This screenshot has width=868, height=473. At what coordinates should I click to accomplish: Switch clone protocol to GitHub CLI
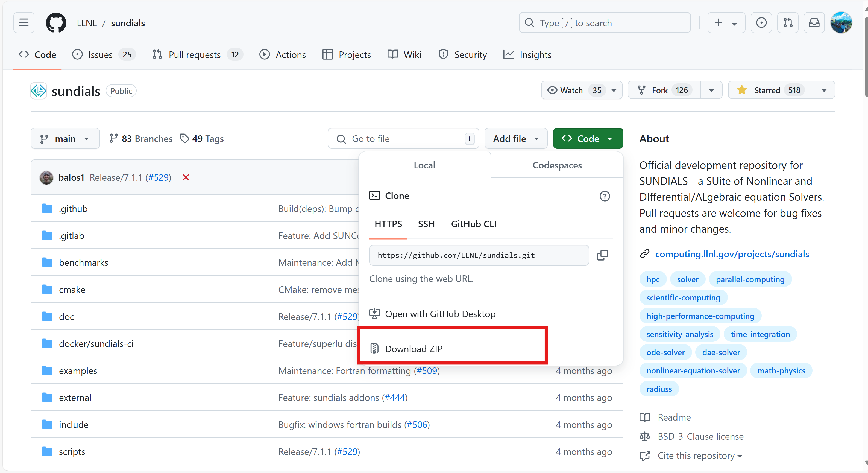click(x=473, y=224)
